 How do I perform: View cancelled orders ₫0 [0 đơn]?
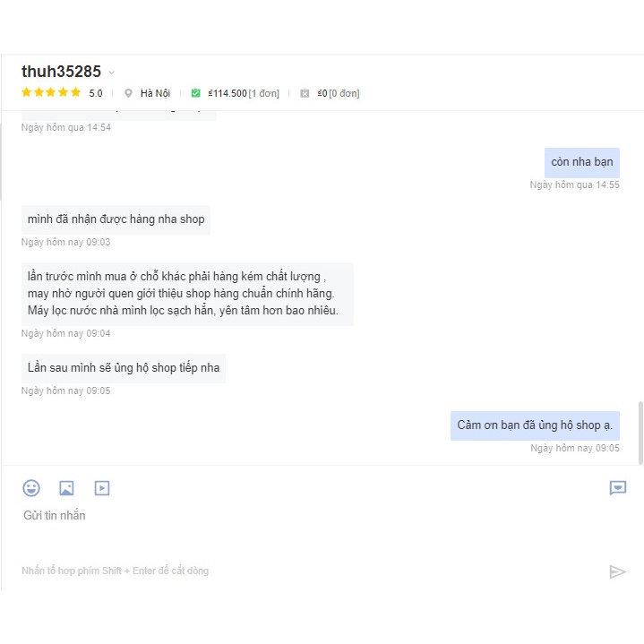pos(338,93)
